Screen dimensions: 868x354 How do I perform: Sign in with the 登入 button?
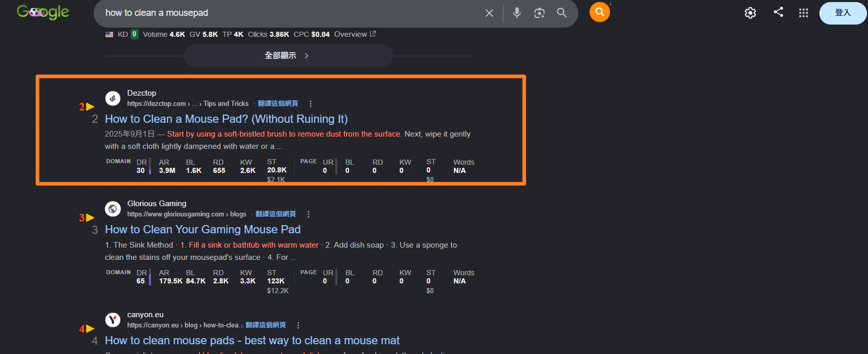[843, 13]
